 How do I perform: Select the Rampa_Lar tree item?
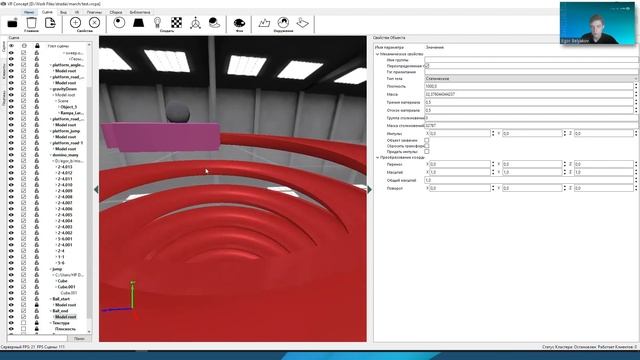pos(72,113)
